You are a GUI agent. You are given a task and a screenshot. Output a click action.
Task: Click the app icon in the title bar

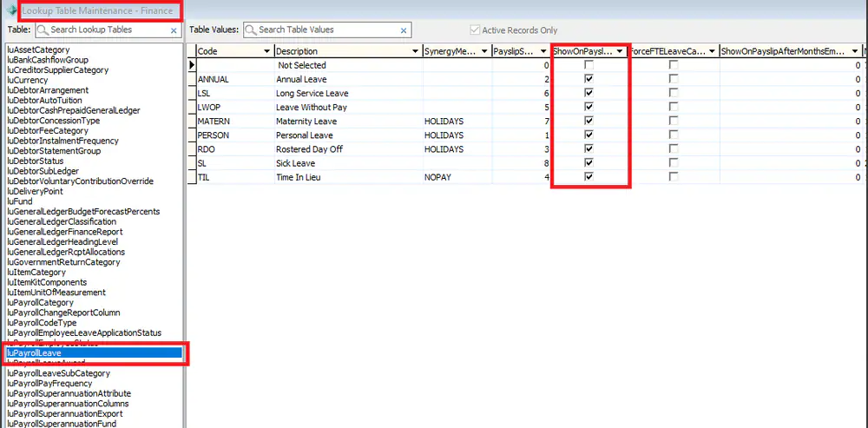click(10, 10)
